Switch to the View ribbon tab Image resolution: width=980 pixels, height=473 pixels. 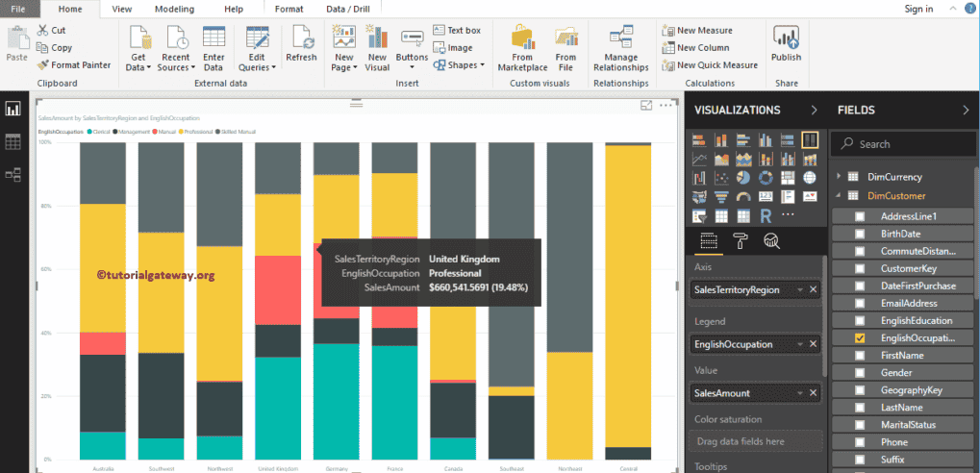[x=122, y=9]
